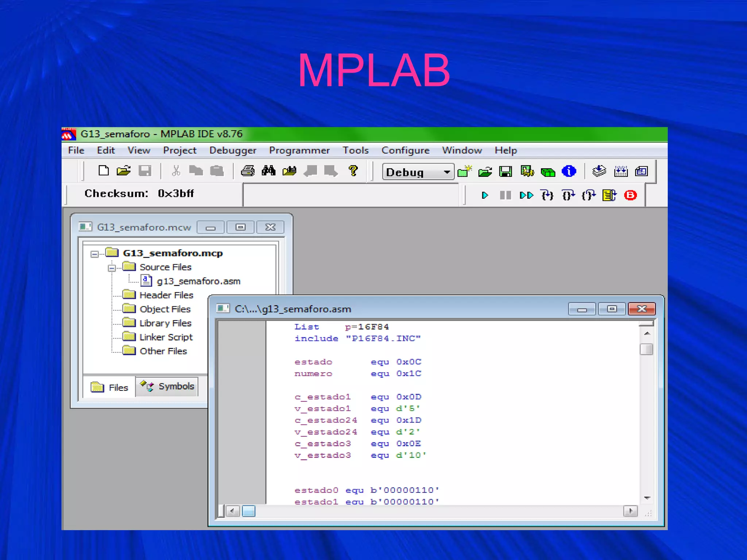Viewport: 747px width, 560px height.
Task: Open the Window menu
Action: [x=462, y=150]
